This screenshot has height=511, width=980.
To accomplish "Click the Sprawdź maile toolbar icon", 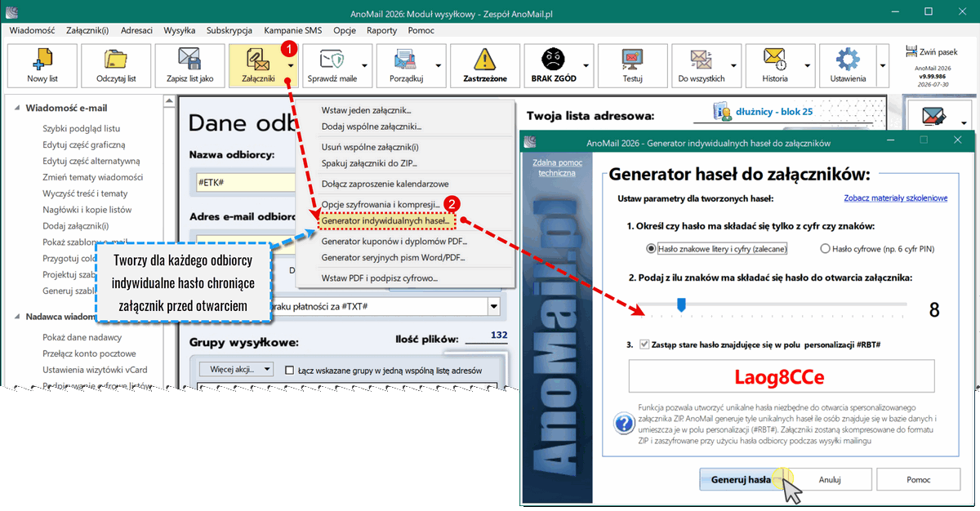I will click(x=331, y=59).
